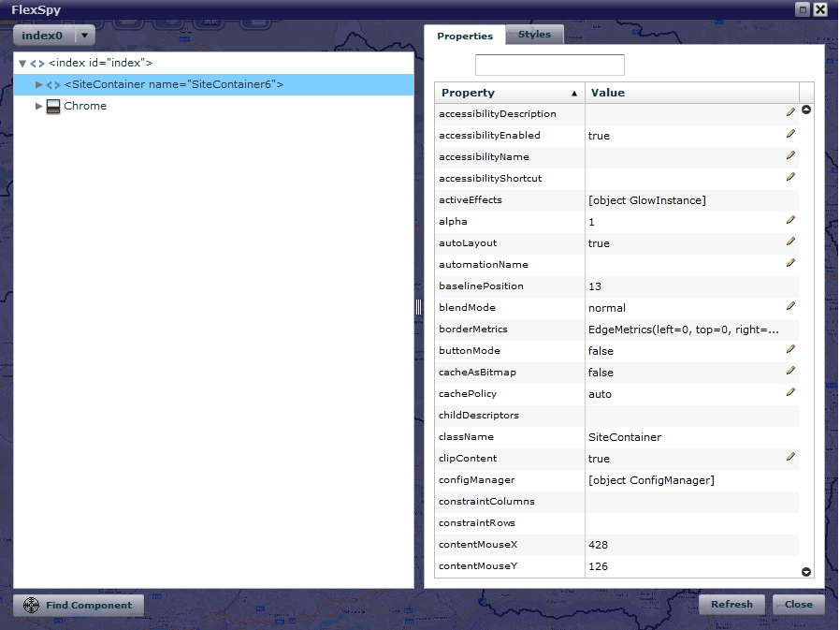840x630 pixels.
Task: Edit blendMode using its pencil icon
Action: tap(790, 306)
